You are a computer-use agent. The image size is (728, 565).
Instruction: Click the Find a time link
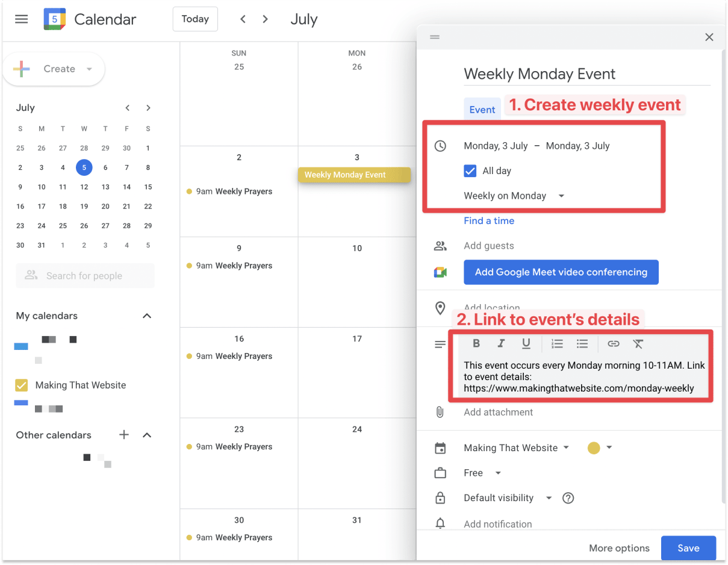[489, 220]
